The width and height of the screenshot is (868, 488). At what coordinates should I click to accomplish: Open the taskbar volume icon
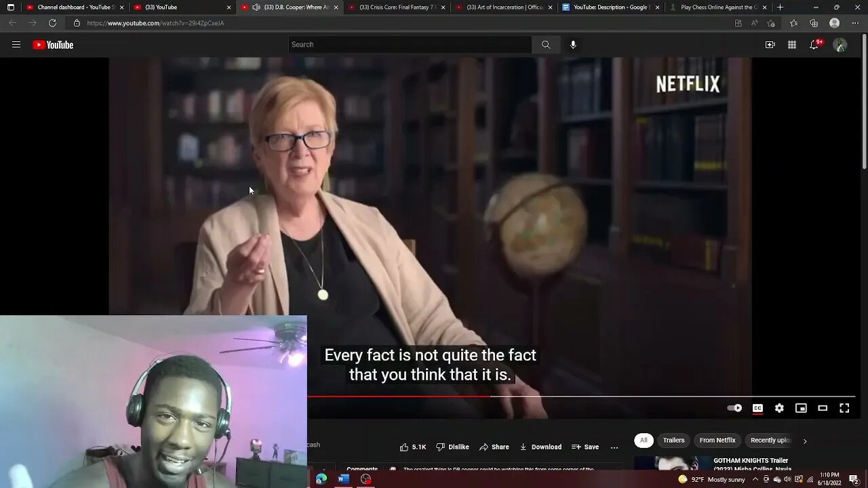(x=788, y=479)
